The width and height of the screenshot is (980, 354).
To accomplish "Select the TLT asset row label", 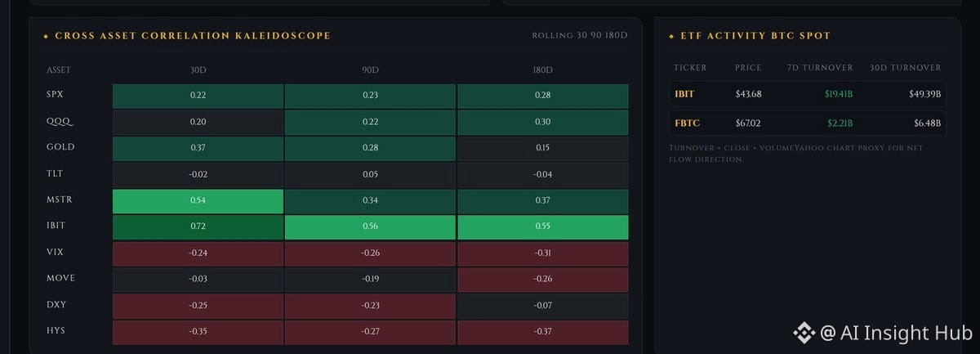I will [55, 173].
